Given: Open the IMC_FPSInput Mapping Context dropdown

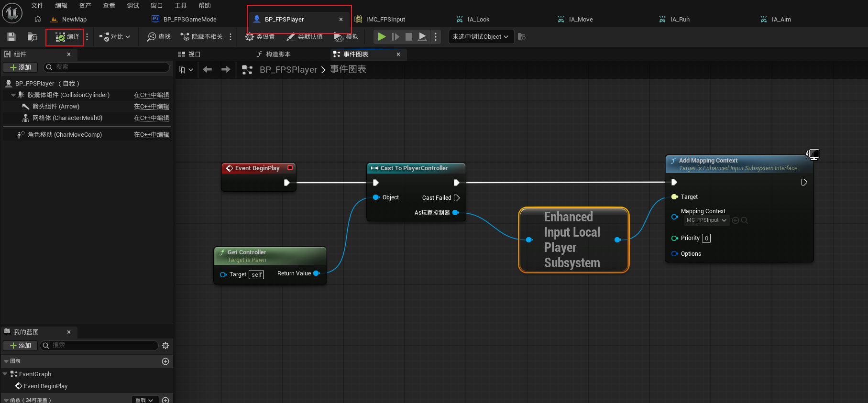Looking at the screenshot, I should pos(706,220).
